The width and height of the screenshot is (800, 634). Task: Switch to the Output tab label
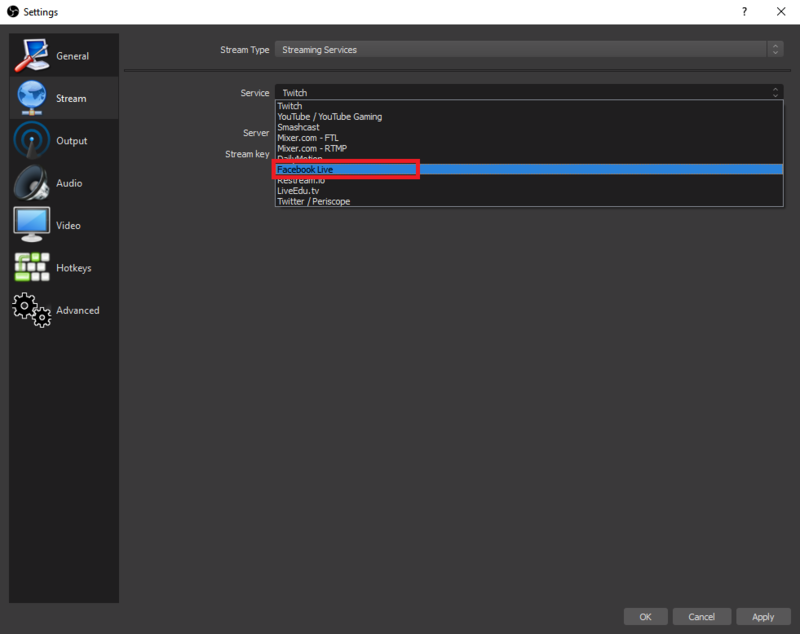click(71, 141)
